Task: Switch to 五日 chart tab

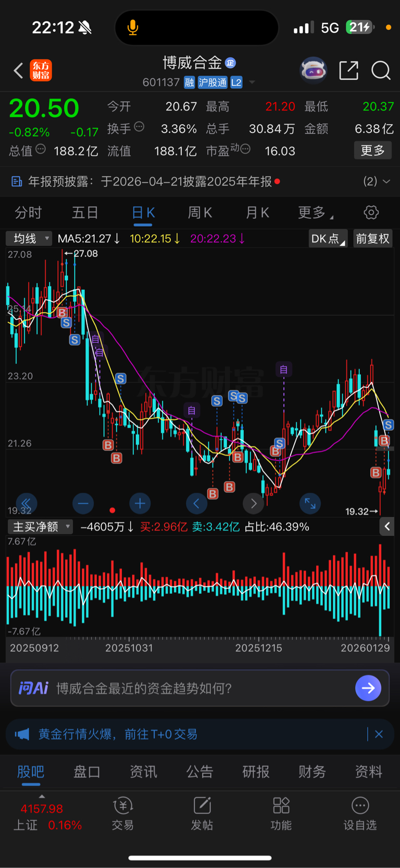Action: pos(85,213)
